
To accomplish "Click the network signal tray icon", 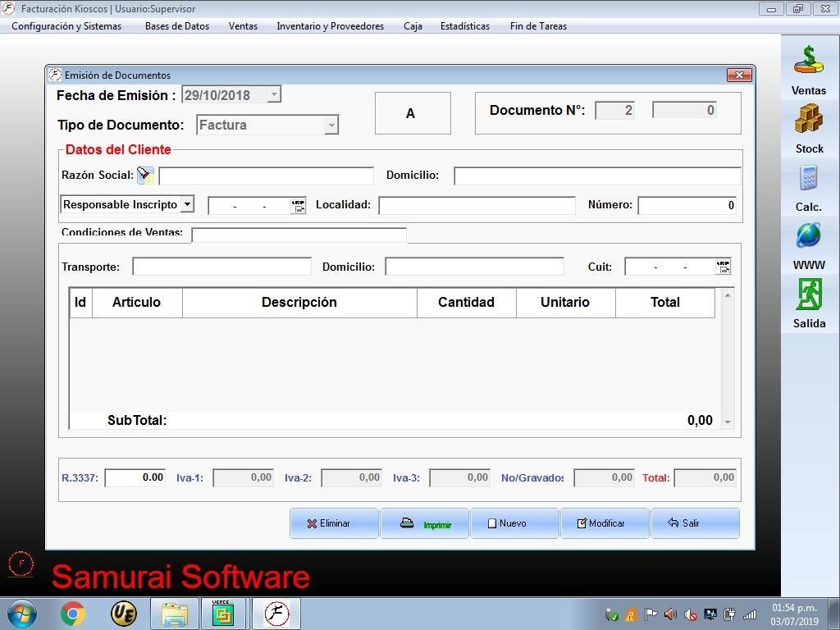I will click(750, 614).
